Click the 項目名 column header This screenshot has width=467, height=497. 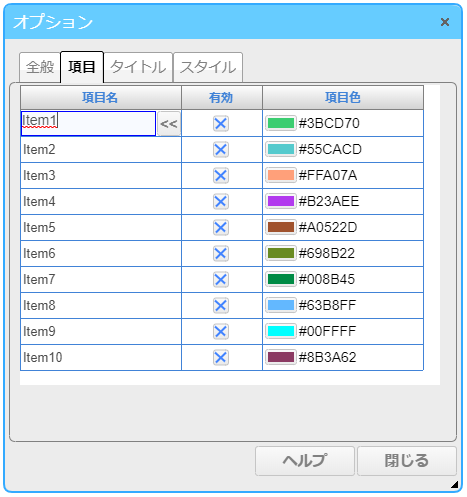pos(101,98)
